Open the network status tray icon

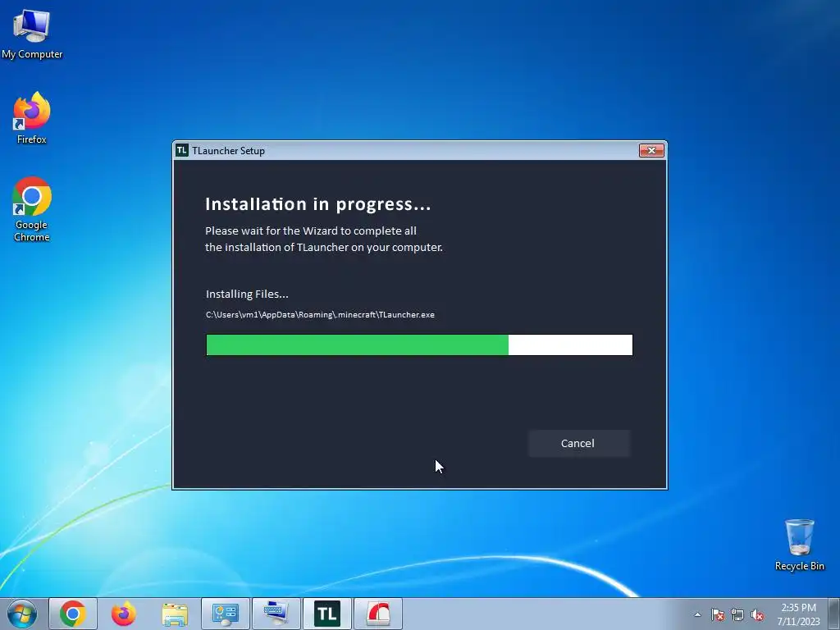pos(737,614)
